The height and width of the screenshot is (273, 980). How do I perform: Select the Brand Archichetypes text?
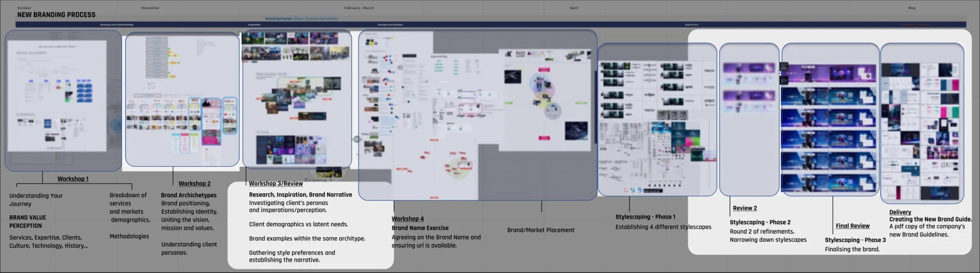(189, 195)
